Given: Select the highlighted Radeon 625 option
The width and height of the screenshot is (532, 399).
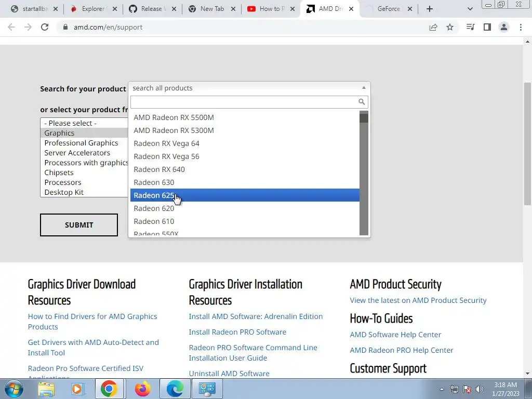Looking at the screenshot, I should [245, 195].
